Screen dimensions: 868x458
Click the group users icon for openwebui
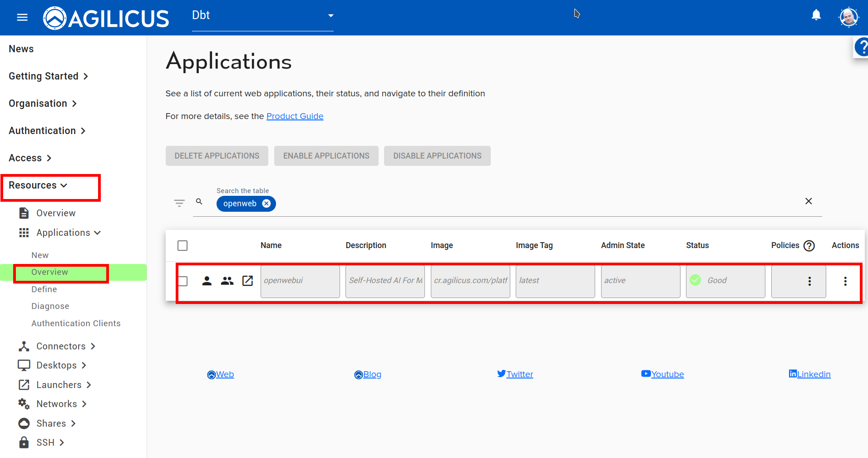[227, 281]
